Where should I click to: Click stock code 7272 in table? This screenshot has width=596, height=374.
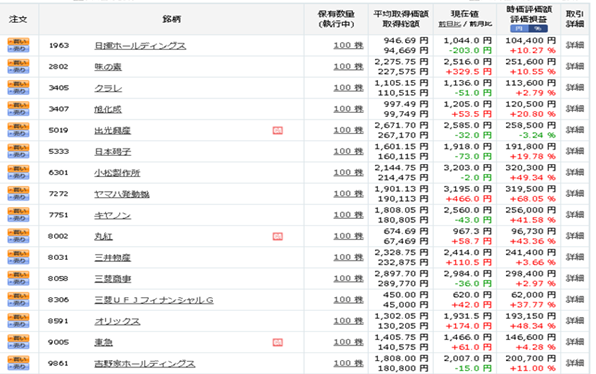59,194
